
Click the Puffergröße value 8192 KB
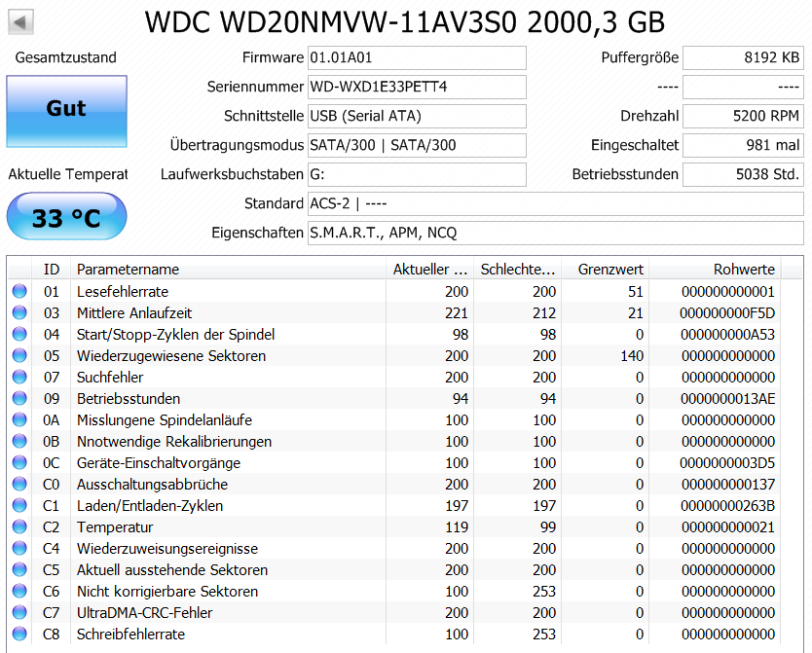pyautogui.click(x=743, y=57)
